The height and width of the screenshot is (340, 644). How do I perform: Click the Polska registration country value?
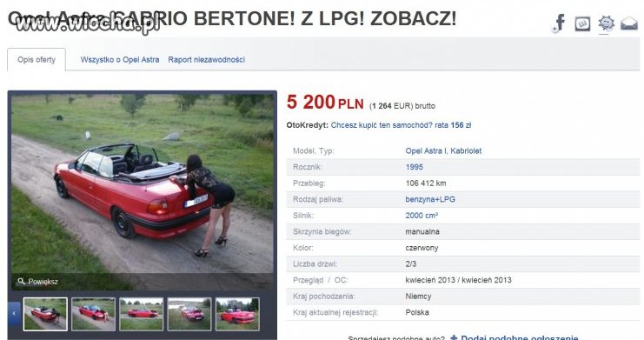coord(417,312)
